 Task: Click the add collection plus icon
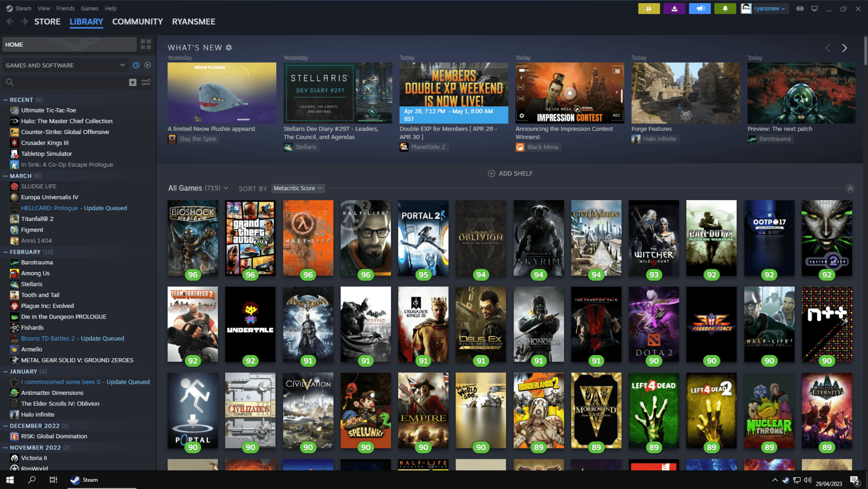(132, 82)
